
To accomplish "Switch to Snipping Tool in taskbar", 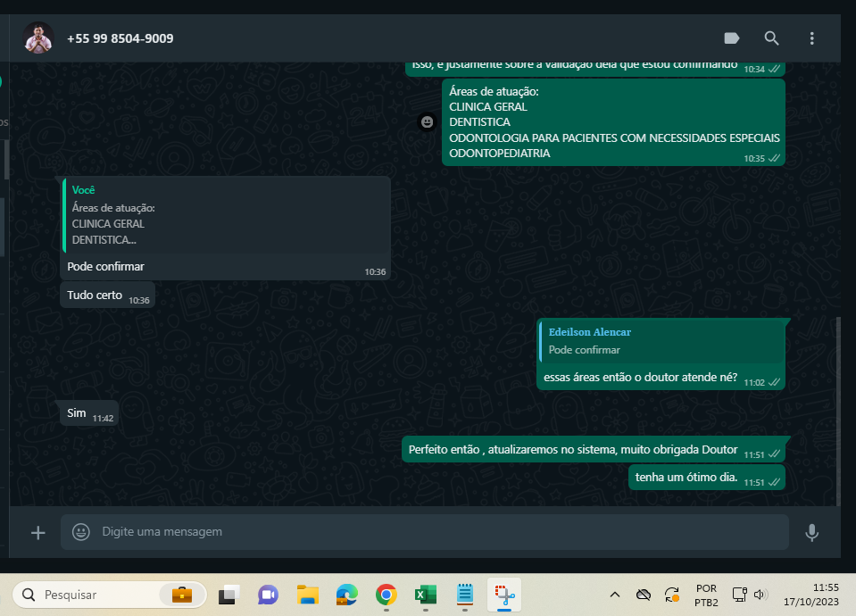I will [x=504, y=595].
